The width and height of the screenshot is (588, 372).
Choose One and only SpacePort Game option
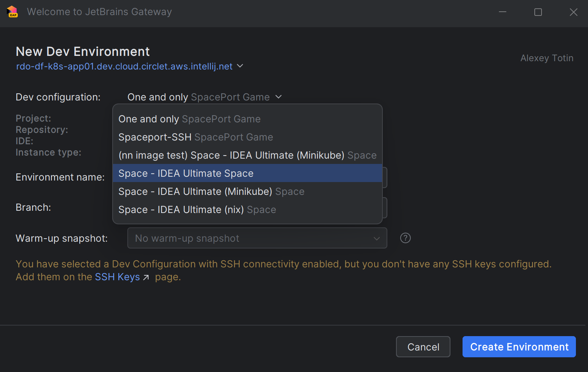(x=189, y=119)
